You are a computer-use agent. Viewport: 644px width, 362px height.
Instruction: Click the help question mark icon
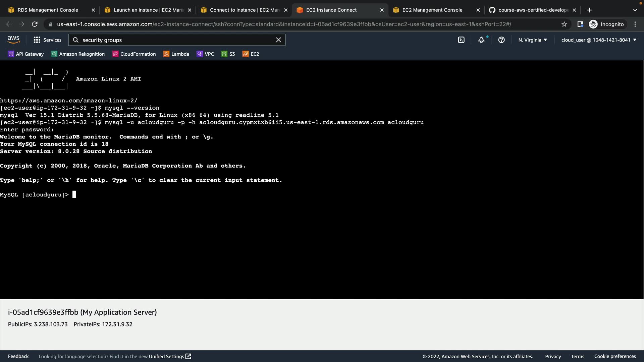pyautogui.click(x=501, y=40)
